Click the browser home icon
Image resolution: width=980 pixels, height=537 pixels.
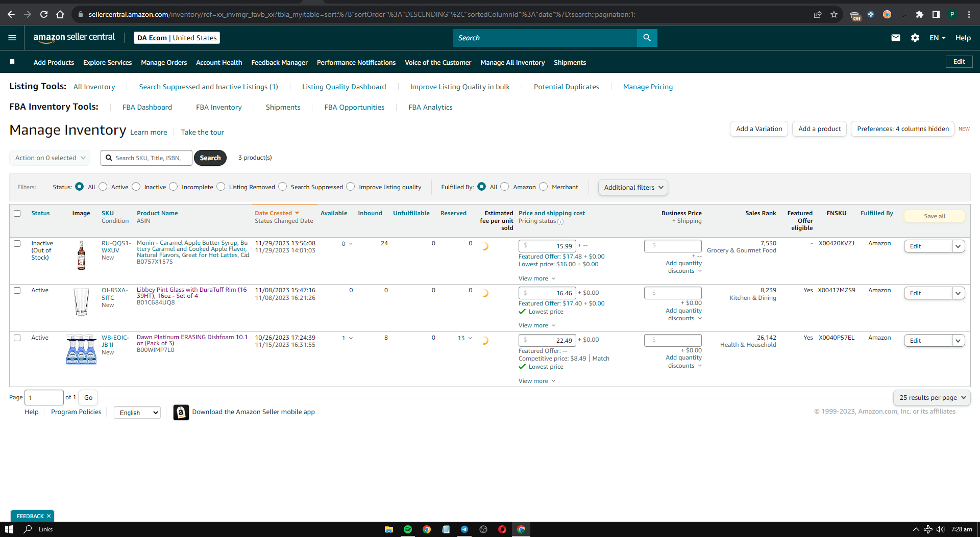60,14
